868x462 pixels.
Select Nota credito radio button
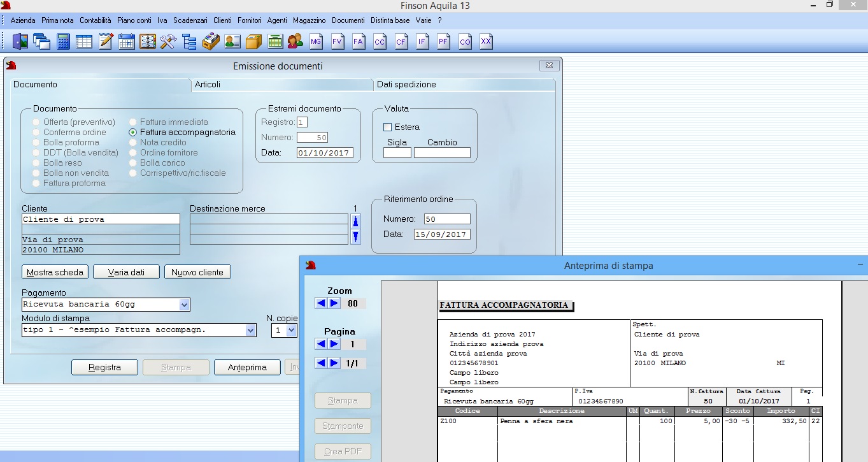click(134, 142)
